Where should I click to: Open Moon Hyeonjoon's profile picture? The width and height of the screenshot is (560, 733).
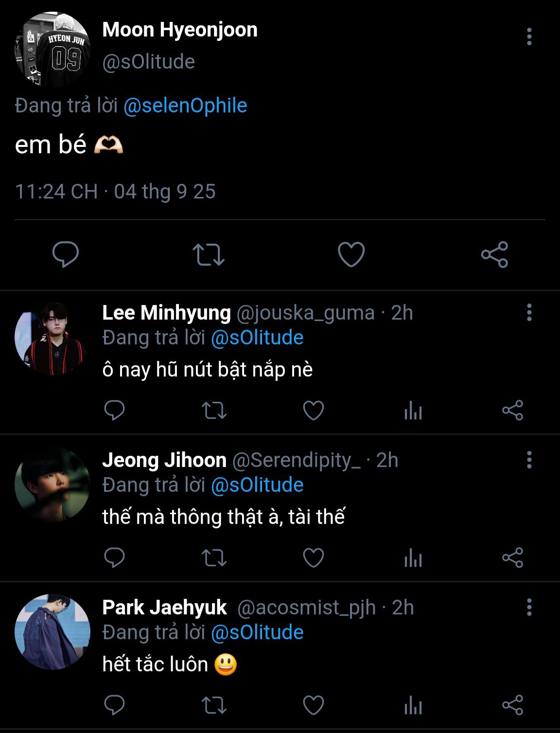pos(52,49)
